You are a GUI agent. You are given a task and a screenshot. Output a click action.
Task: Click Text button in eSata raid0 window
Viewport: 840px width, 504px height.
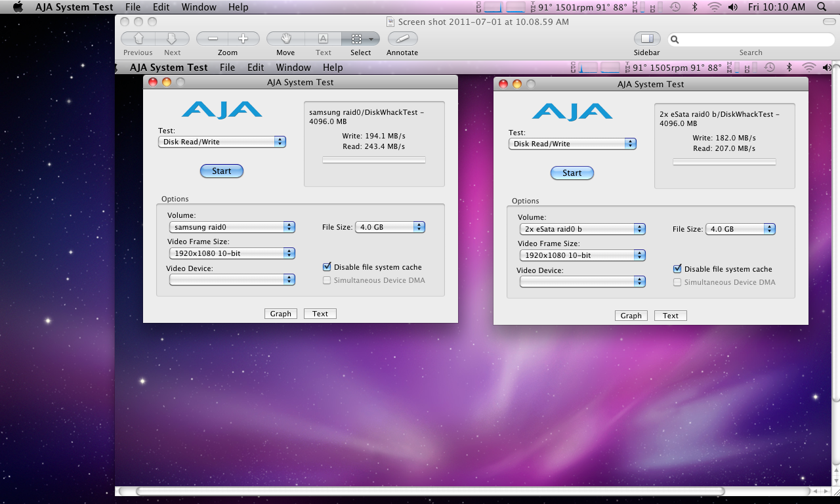click(x=671, y=316)
